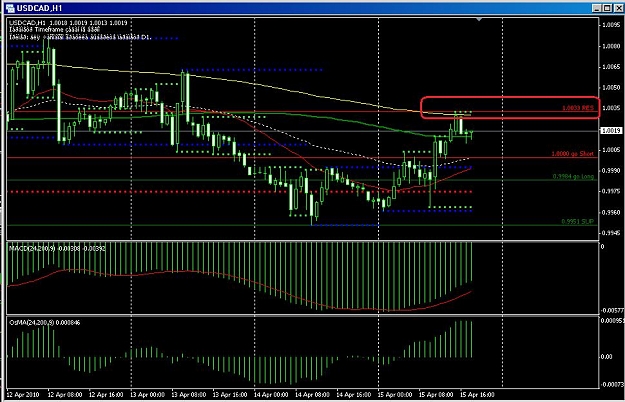Click the current price tag 1.0019
The image size is (625, 402).
[611, 131]
